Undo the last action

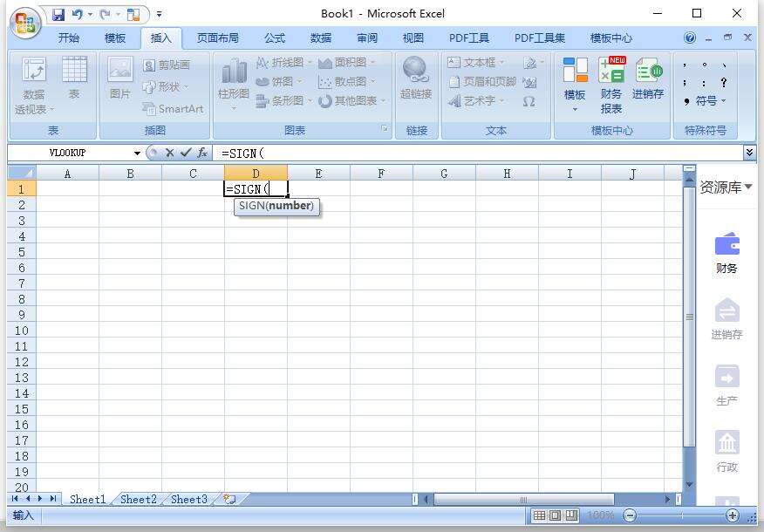tap(77, 15)
